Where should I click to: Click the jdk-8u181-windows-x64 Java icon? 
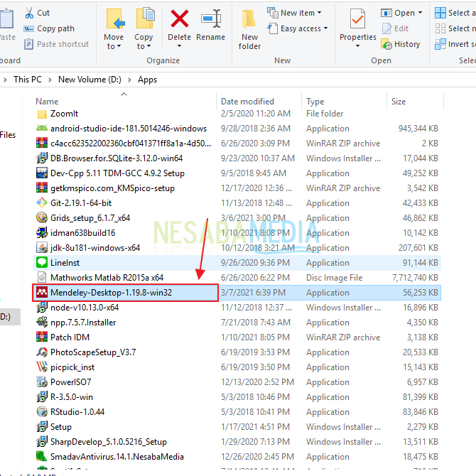[x=42, y=248]
